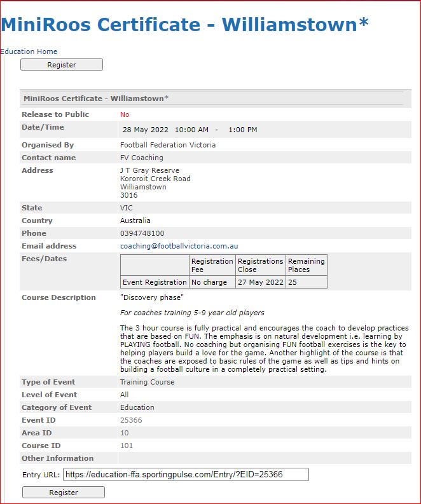This screenshot has height=504, width=421.
Task: Click the 'Fees/Dates' label
Action: point(44,259)
